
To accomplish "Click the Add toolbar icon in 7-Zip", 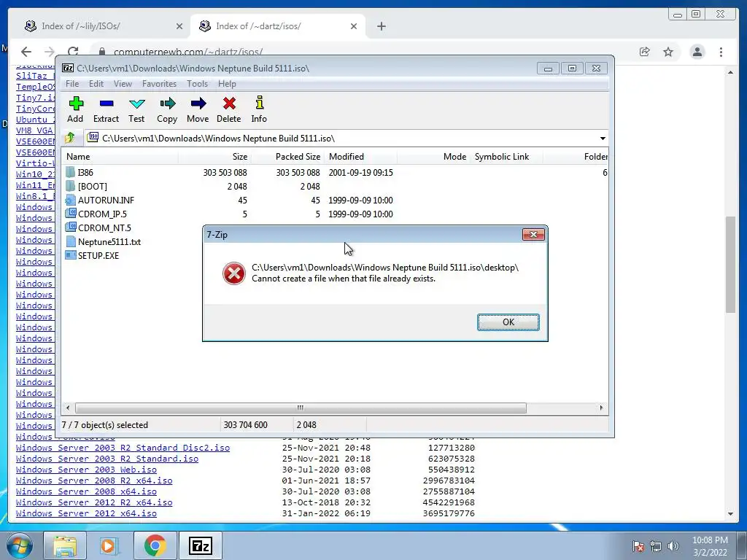I will [x=76, y=104].
